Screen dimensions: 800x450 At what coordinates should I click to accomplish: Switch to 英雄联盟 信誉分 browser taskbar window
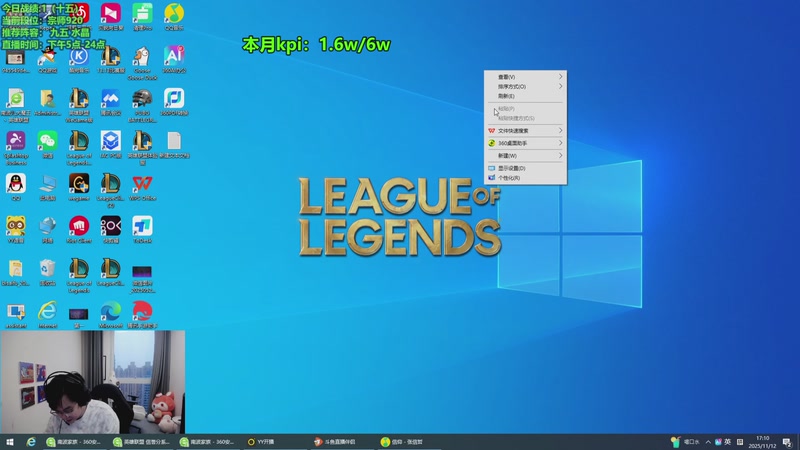tap(142, 442)
